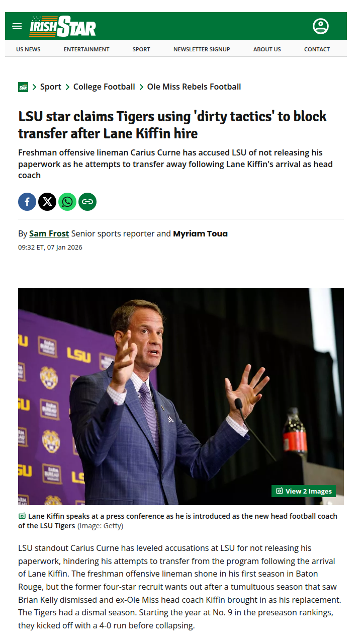Navigate to About Us
The height and width of the screenshot is (644, 362).
pos(267,49)
